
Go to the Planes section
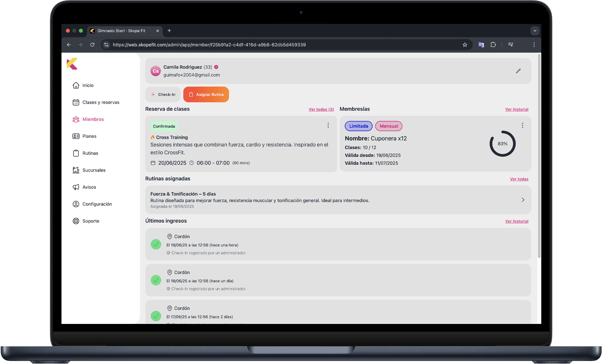[89, 136]
